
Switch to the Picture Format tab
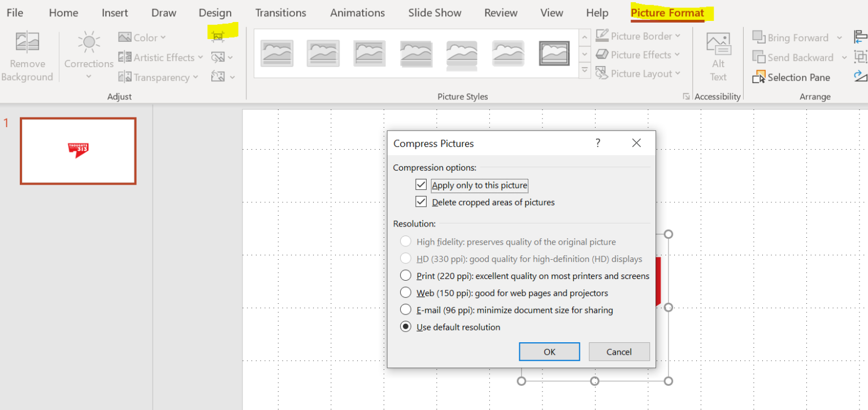(x=667, y=12)
